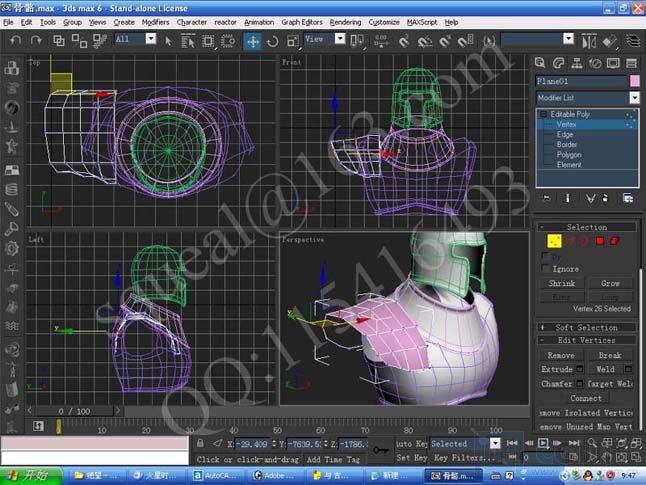Select the Edge sub-object level
Viewport: 646px width, 485px height.
point(565,134)
